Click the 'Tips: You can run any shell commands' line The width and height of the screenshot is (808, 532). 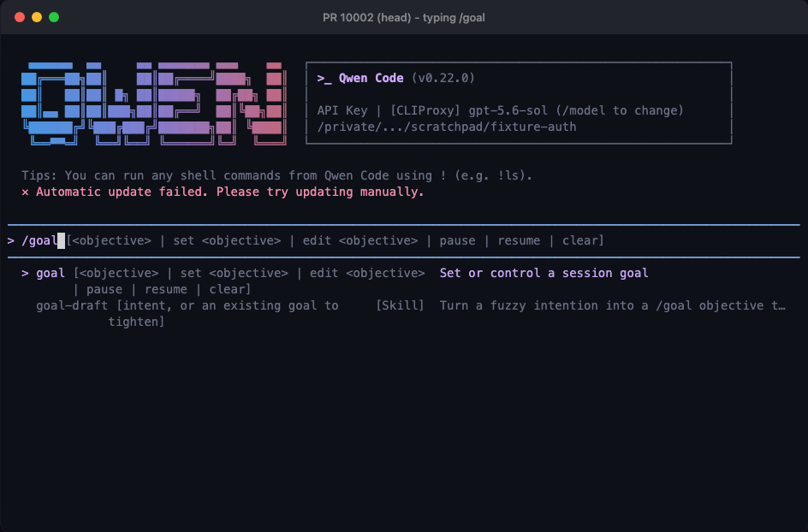click(x=276, y=175)
